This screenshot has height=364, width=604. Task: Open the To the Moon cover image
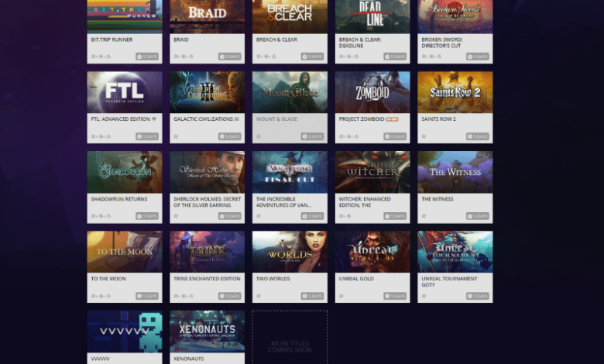tap(125, 252)
